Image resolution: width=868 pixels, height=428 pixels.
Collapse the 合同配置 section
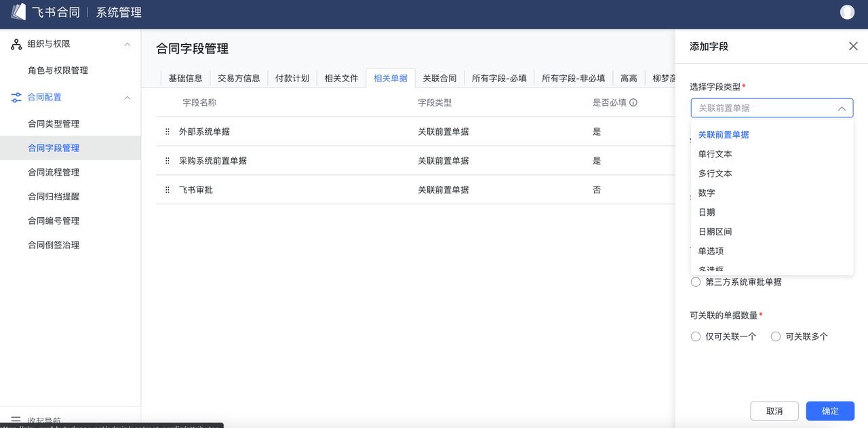[127, 98]
